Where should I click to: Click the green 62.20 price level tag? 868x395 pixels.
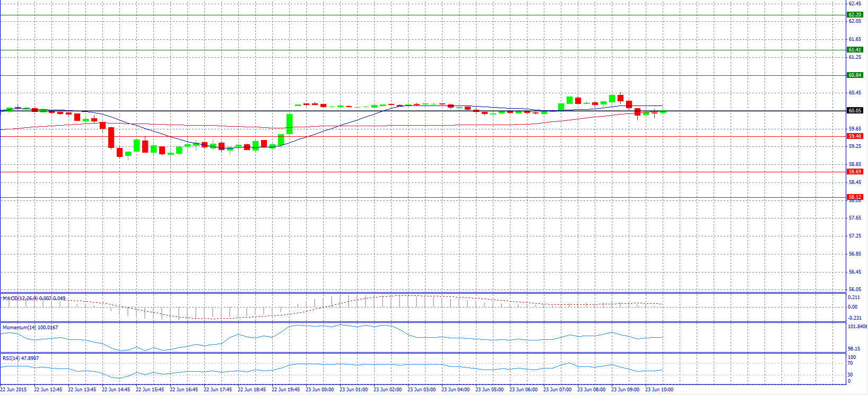(855, 15)
